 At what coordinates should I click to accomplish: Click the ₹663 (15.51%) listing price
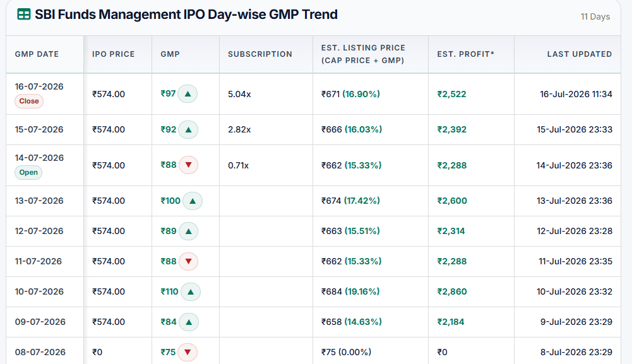[x=350, y=231]
